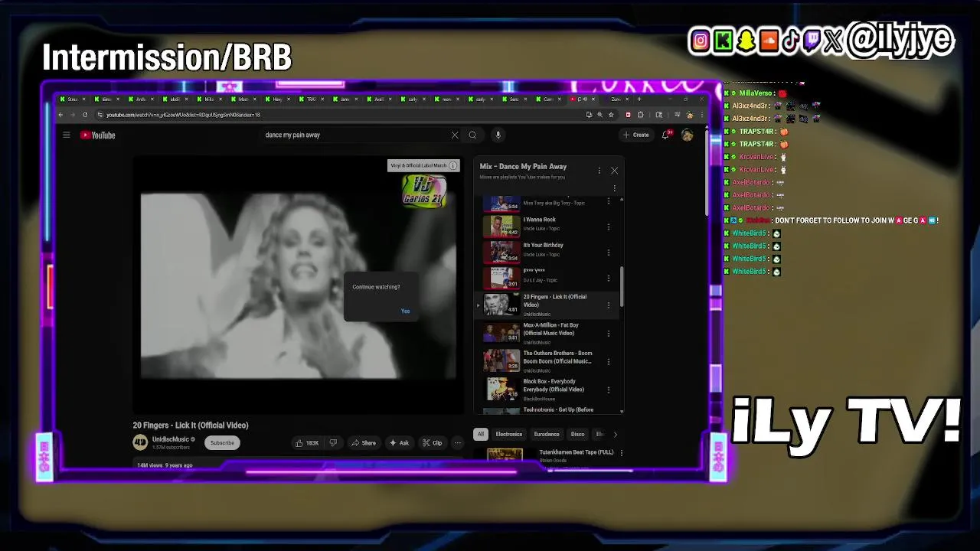Image resolution: width=980 pixels, height=551 pixels.
Task: Play 'Max-A-Million - Fat Boy' thumbnail
Action: click(x=501, y=332)
